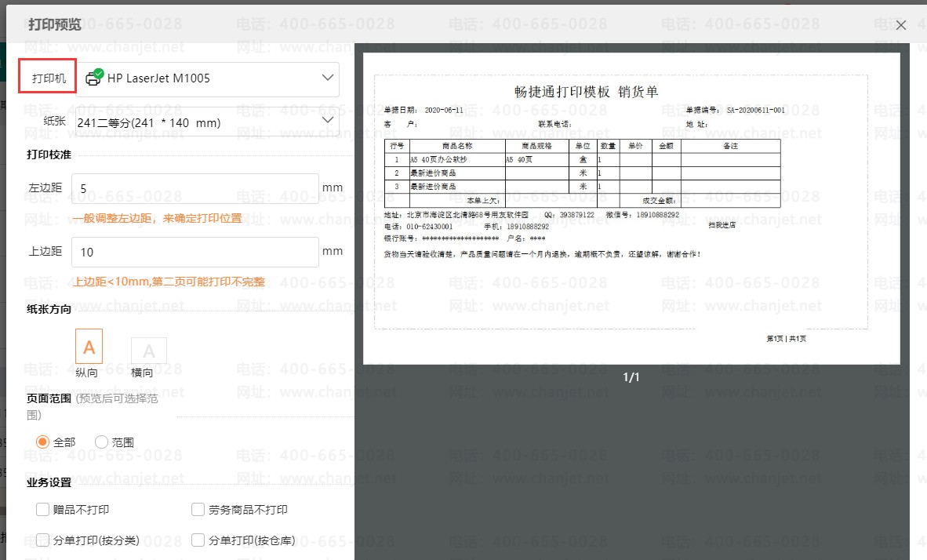Click the 打印机 label button
The height and width of the screenshot is (560, 927).
point(47,76)
